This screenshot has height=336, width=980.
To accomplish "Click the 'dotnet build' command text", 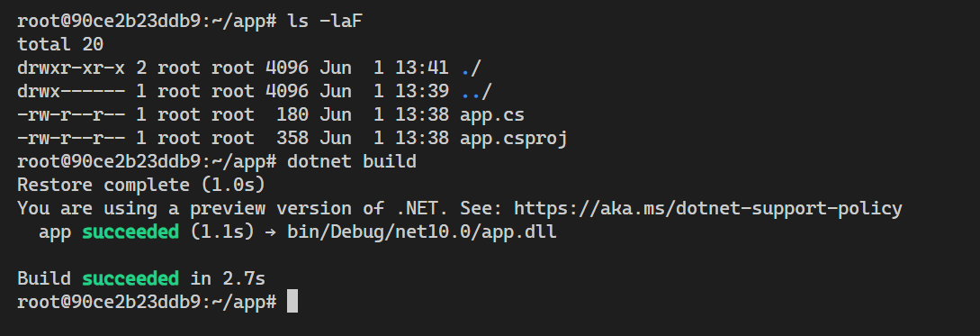I will click(x=352, y=162).
